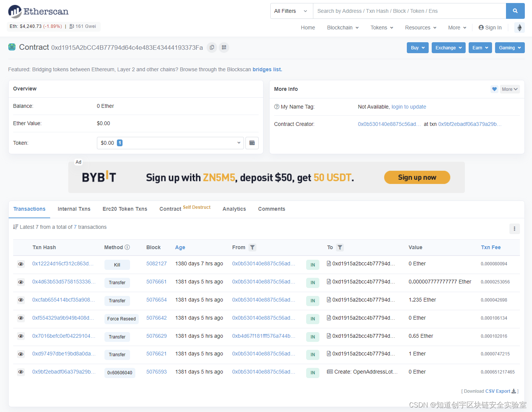532x412 pixels.
Task: Expand the Blockchain menu
Action: [x=343, y=28]
